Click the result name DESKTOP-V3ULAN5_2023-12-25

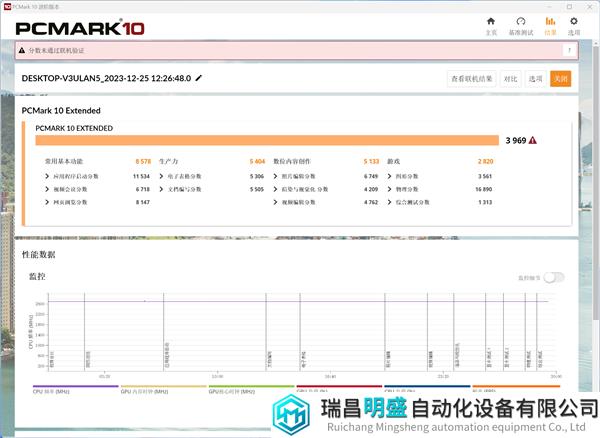[106, 78]
